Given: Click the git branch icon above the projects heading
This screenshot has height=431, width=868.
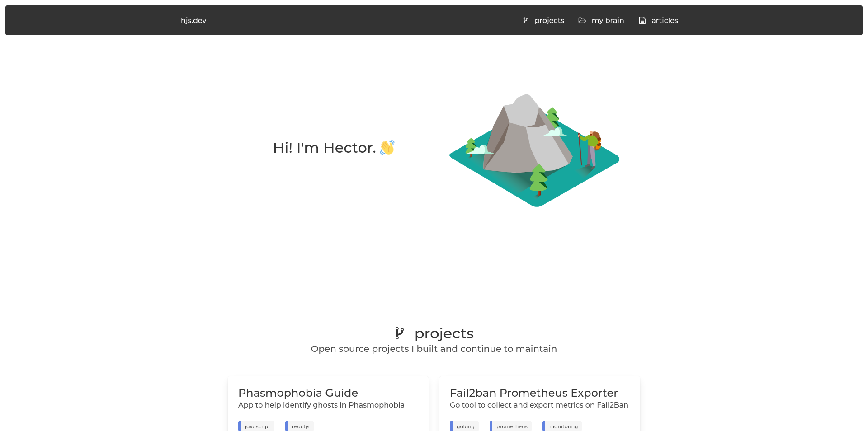Looking at the screenshot, I should [400, 333].
